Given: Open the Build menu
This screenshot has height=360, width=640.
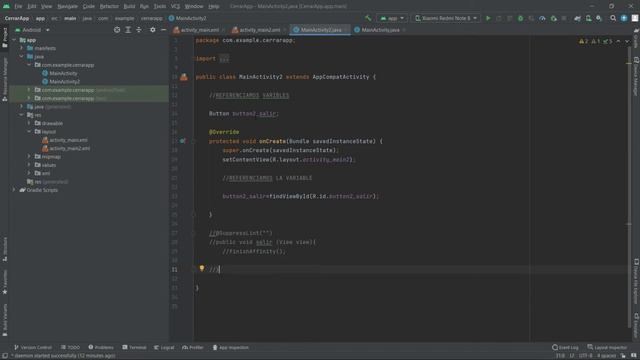Looking at the screenshot, I should click(x=129, y=6).
